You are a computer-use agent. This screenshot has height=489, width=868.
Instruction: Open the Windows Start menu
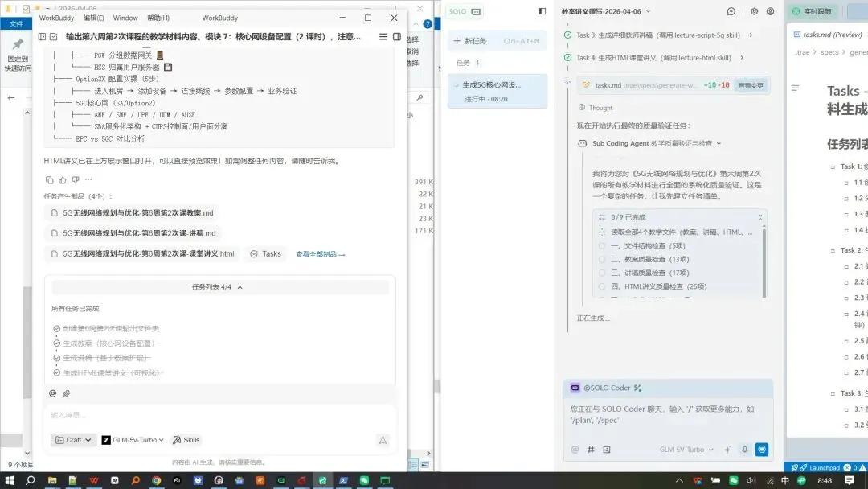click(10, 480)
